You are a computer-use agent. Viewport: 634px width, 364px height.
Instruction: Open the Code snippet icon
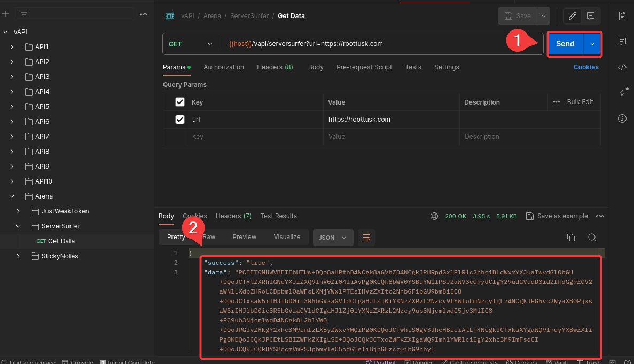click(x=622, y=67)
